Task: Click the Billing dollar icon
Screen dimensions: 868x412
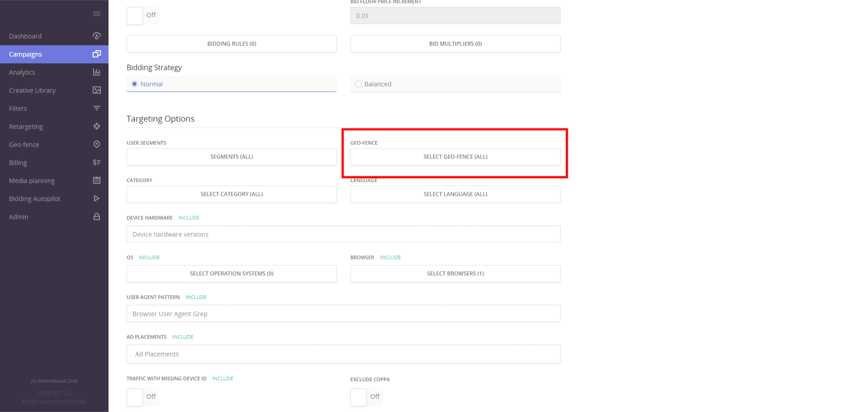Action: [97, 162]
